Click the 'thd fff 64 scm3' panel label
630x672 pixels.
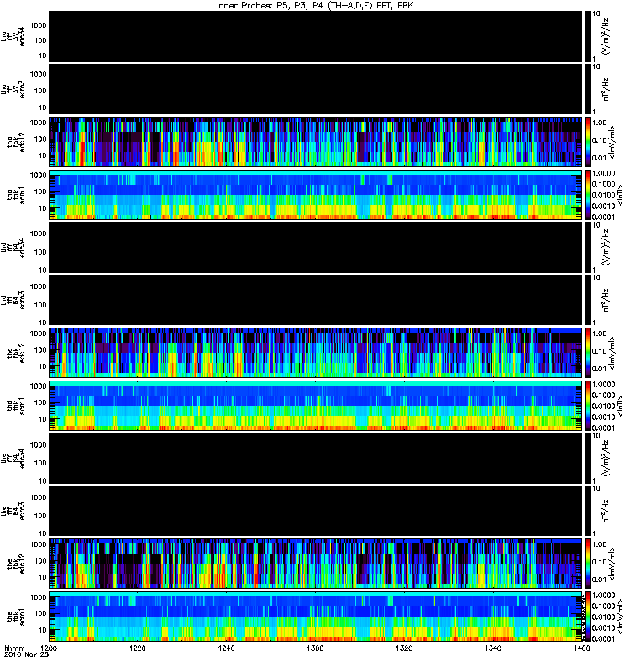13,300
